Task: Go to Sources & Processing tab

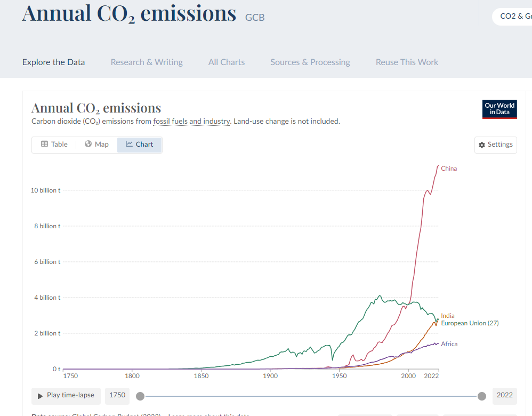Action: click(310, 62)
